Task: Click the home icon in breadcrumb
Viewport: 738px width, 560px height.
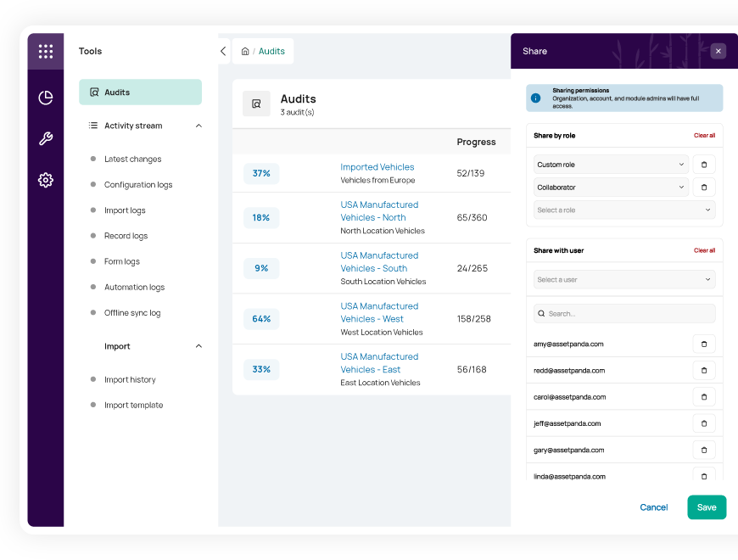Action: 245,51
